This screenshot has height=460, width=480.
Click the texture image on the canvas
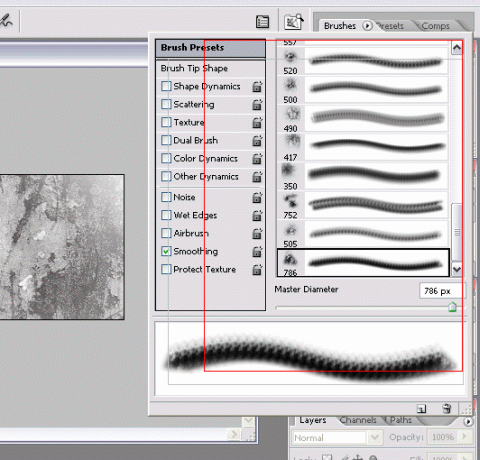pos(62,247)
